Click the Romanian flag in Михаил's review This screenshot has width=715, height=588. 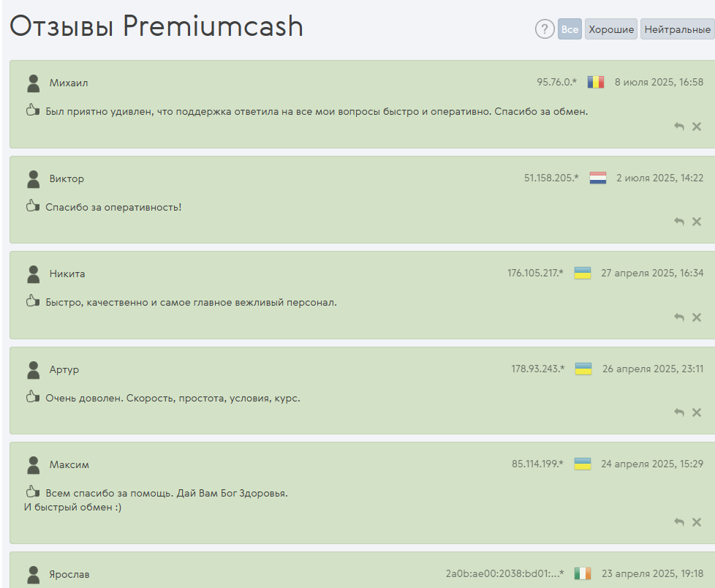596,82
